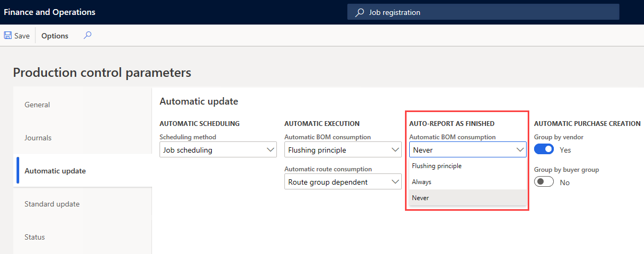This screenshot has width=644, height=254.
Task: Toggle Group by vendor switch off
Action: (x=544, y=150)
